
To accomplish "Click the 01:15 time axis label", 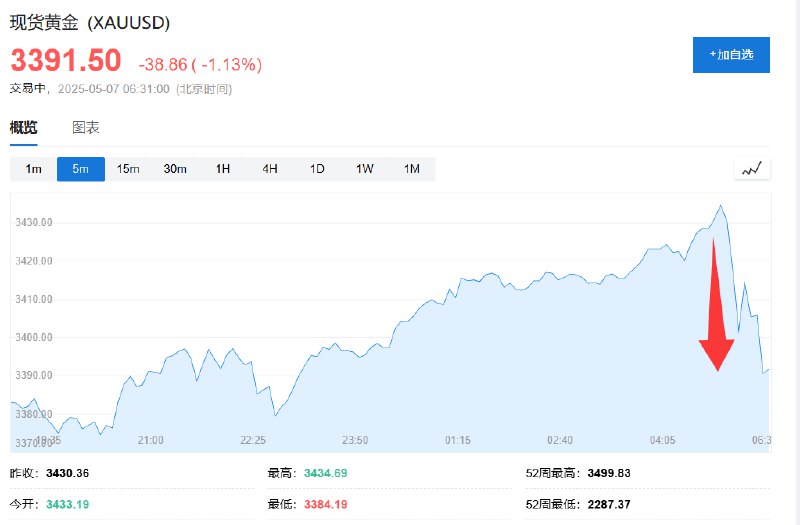I will tap(458, 440).
